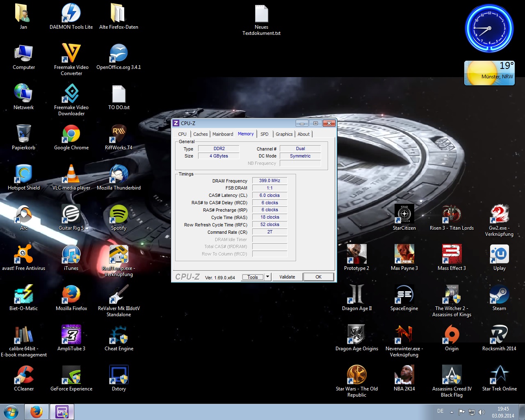Open the Caches tab
This screenshot has width=525, height=420.
201,134
